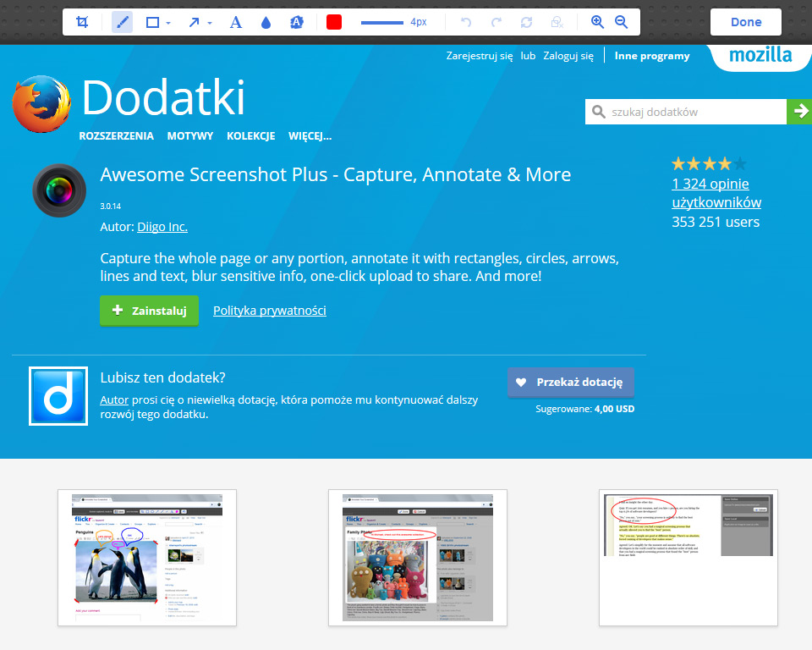Click the Redo arrow icon
Screen dimensions: 812x650
(x=497, y=22)
